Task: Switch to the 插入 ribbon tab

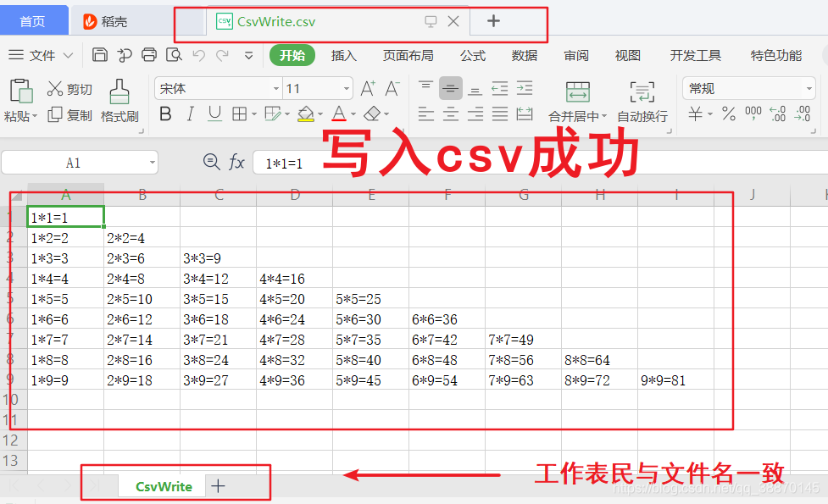Action: tap(343, 55)
